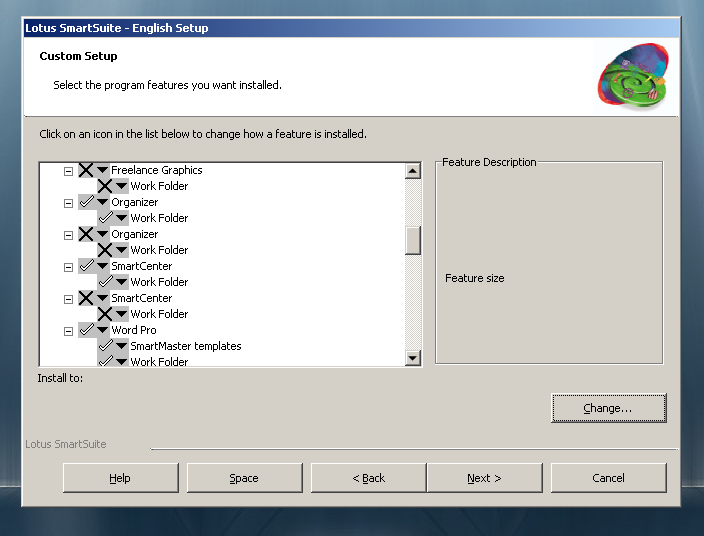This screenshot has height=536, width=704.
Task: Select the Freelance Graphics feature label
Action: [157, 170]
